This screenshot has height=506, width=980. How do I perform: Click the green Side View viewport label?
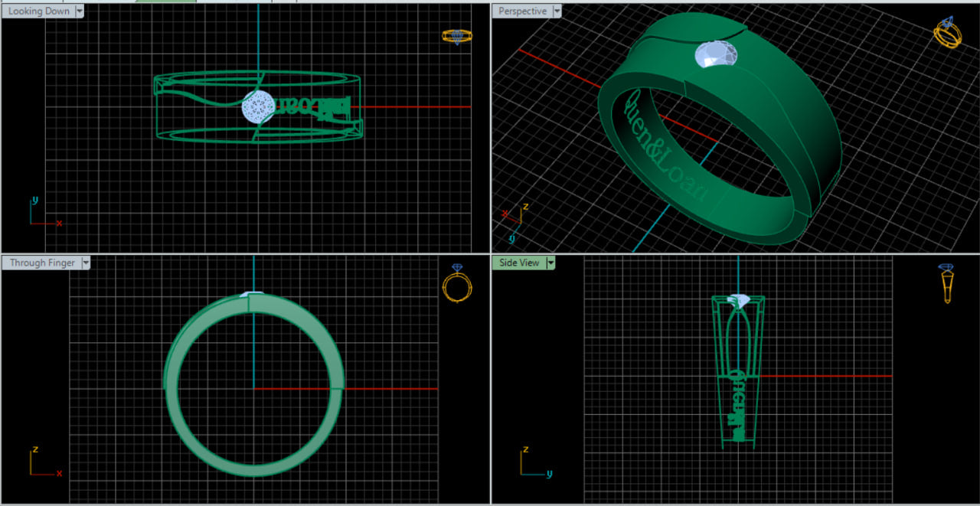click(x=519, y=263)
